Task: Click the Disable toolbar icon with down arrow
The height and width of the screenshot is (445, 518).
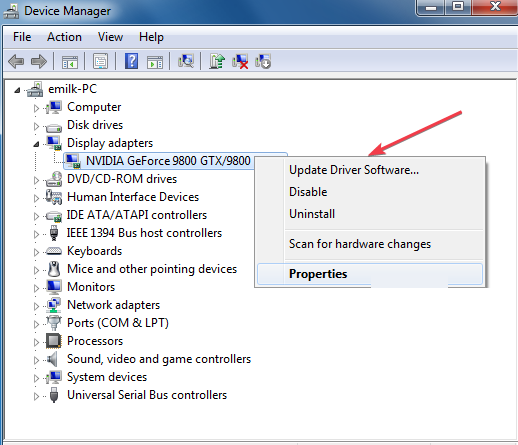Action: click(x=263, y=61)
